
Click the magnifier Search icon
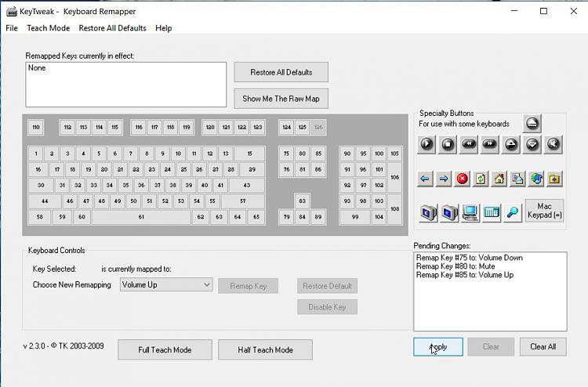pyautogui.click(x=513, y=213)
